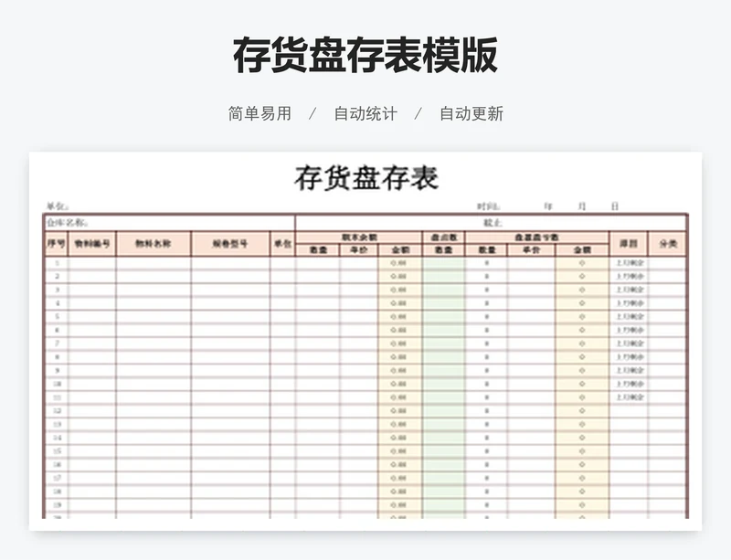Select row number 5 in 序号 column
731x560 pixels.
tap(57, 317)
